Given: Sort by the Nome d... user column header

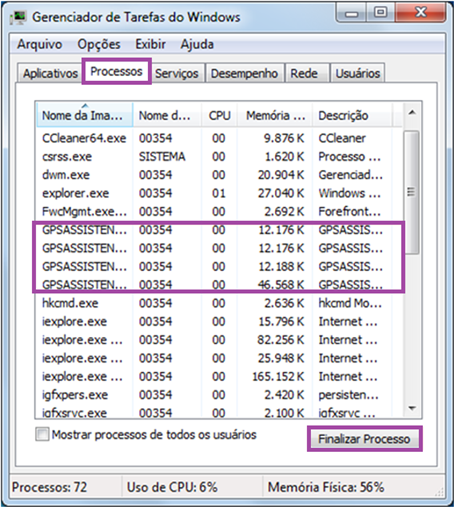Looking at the screenshot, I should point(167,115).
